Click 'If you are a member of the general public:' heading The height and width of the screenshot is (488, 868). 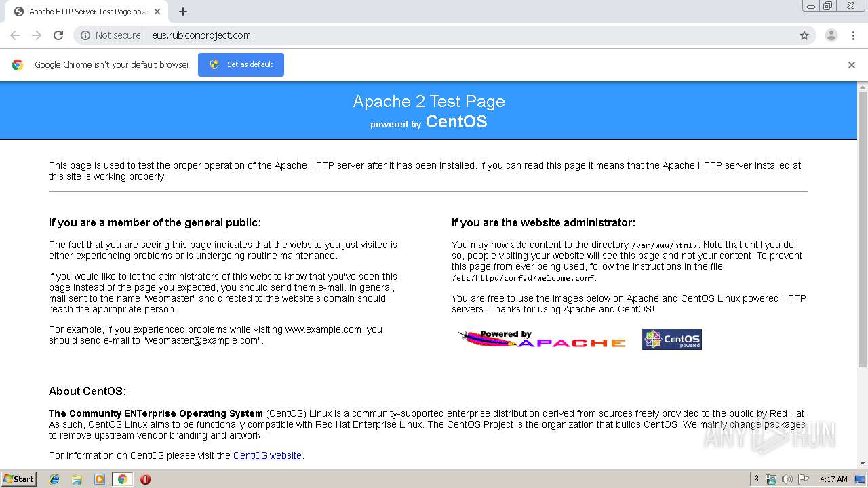pyautogui.click(x=155, y=222)
